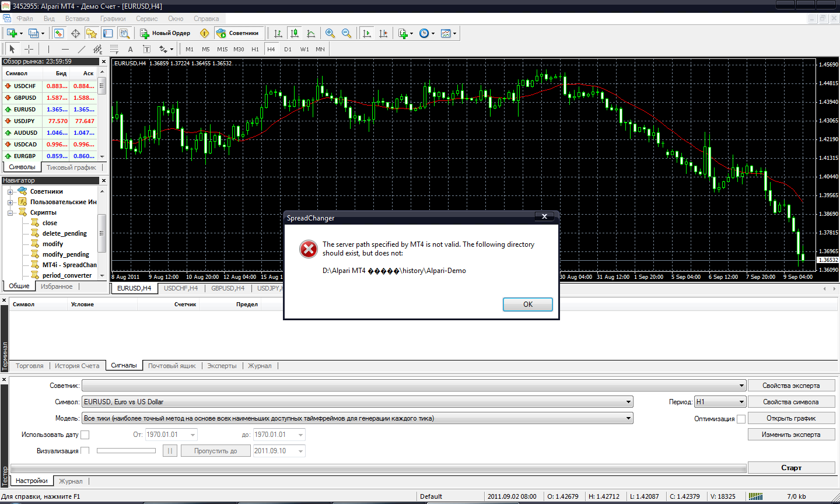Screen dimensions: 840x504
Task: Click Открыть график button
Action: [x=791, y=418]
